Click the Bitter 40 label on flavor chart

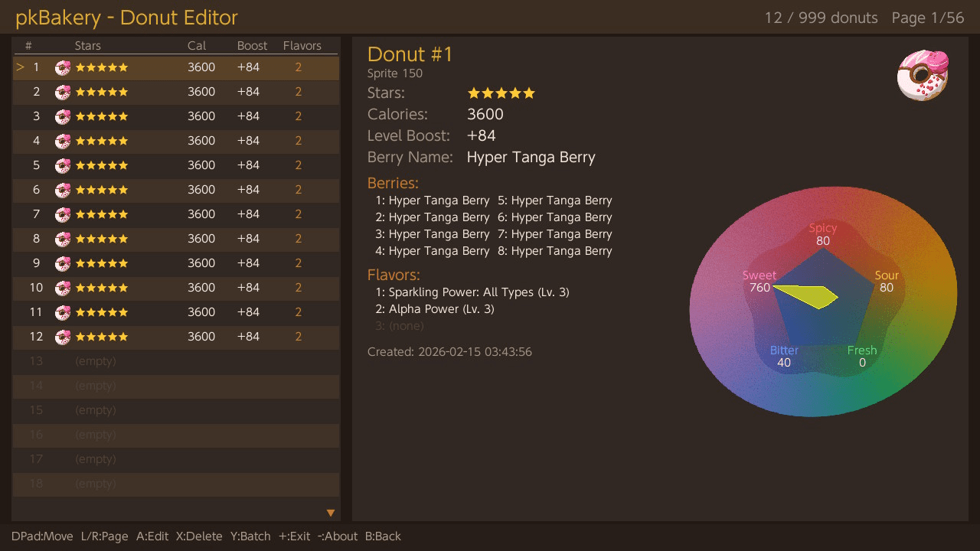784,357
